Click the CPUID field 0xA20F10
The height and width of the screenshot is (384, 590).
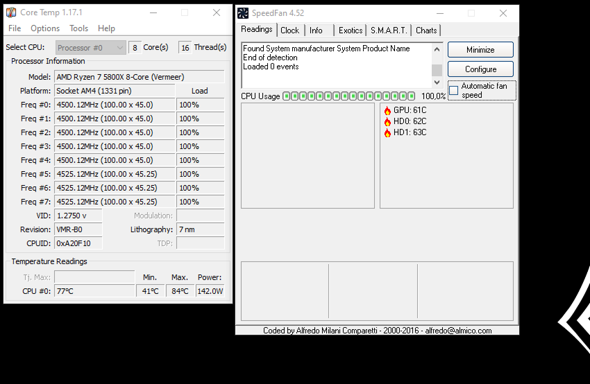(x=78, y=244)
